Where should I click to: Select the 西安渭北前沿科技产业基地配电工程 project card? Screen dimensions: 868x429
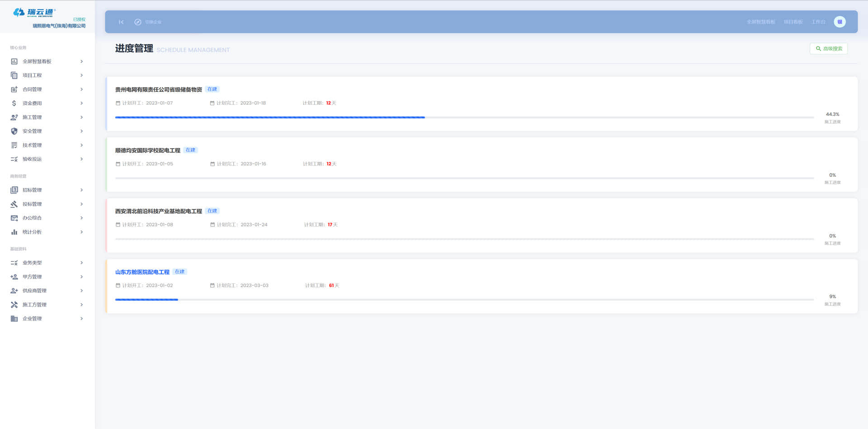coord(481,225)
